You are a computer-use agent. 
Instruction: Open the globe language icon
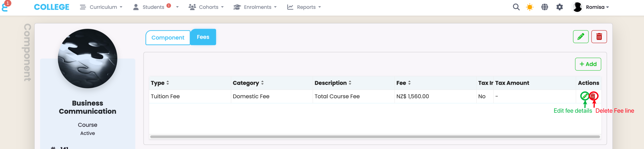(x=544, y=7)
